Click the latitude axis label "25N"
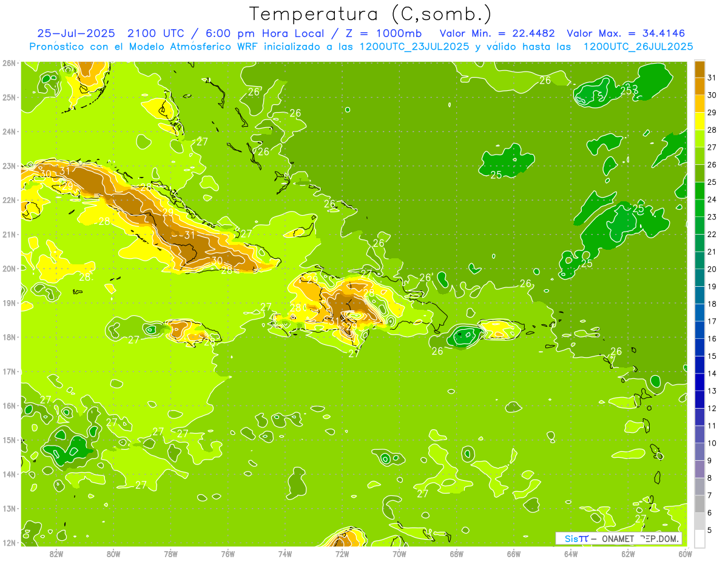 pos(8,97)
